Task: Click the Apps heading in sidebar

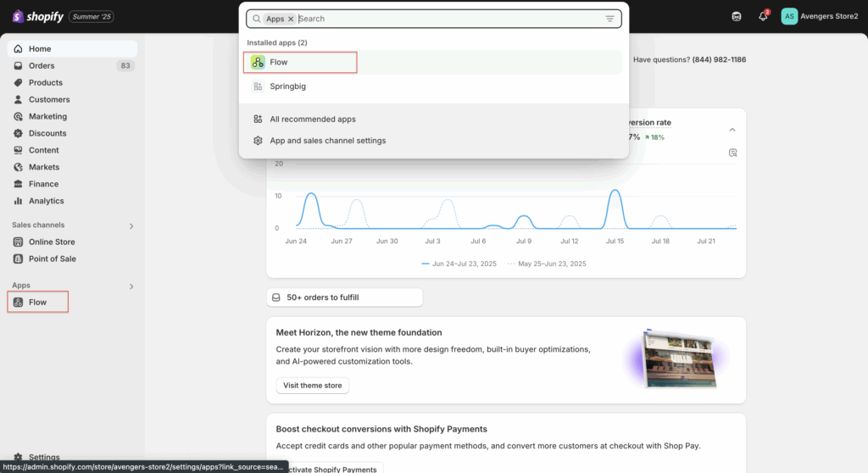Action: tap(21, 285)
